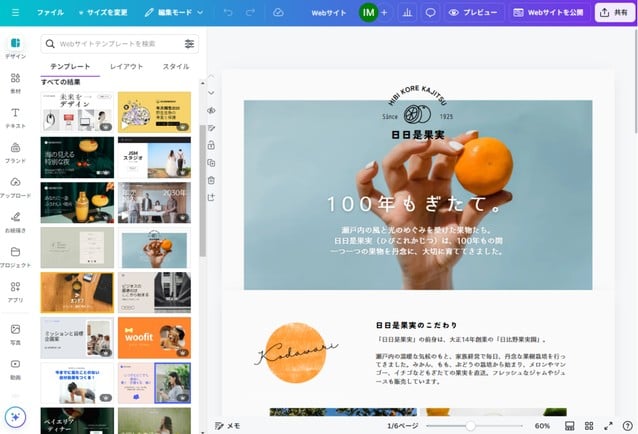
Task: Toggle hide page eye icon
Action: 211,111
